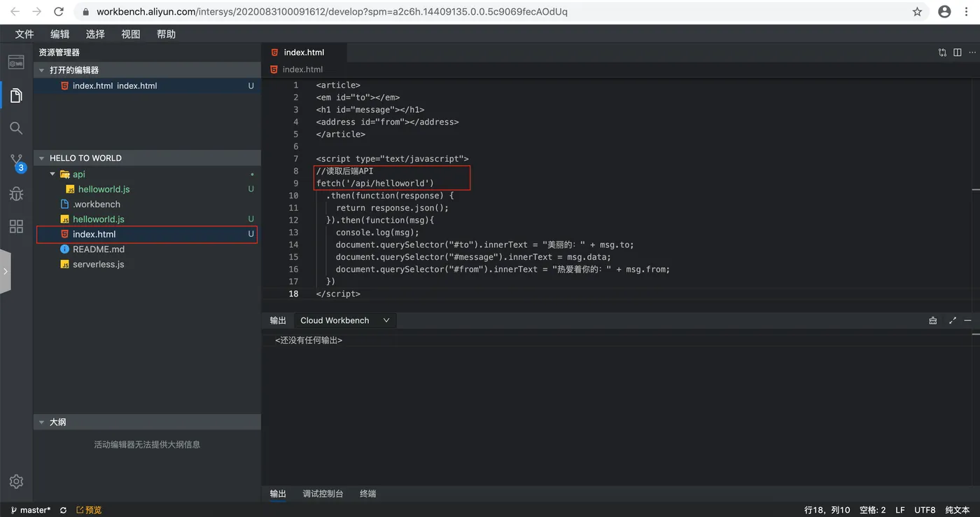Clear output with the broom icon
The image size is (980, 517).
(x=933, y=320)
